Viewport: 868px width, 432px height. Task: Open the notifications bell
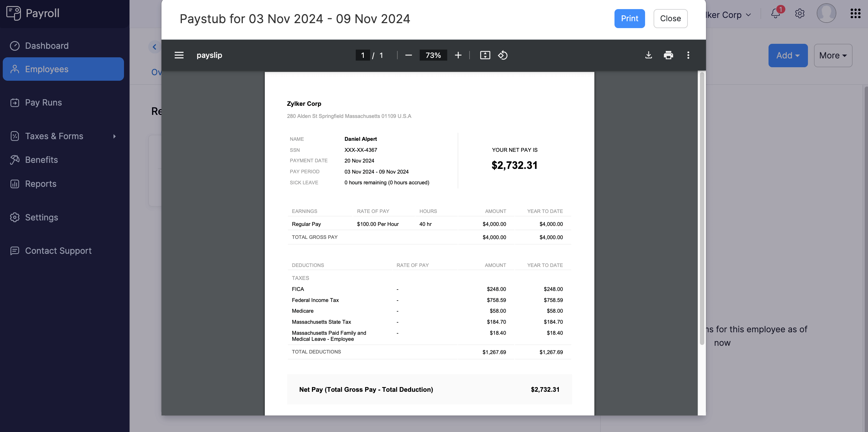tap(776, 14)
